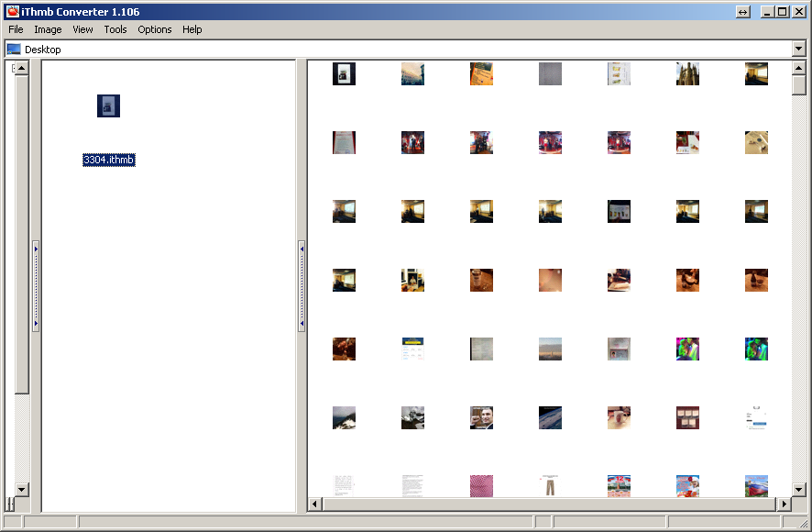Click the folder tree's scroll up arrow

(22, 69)
